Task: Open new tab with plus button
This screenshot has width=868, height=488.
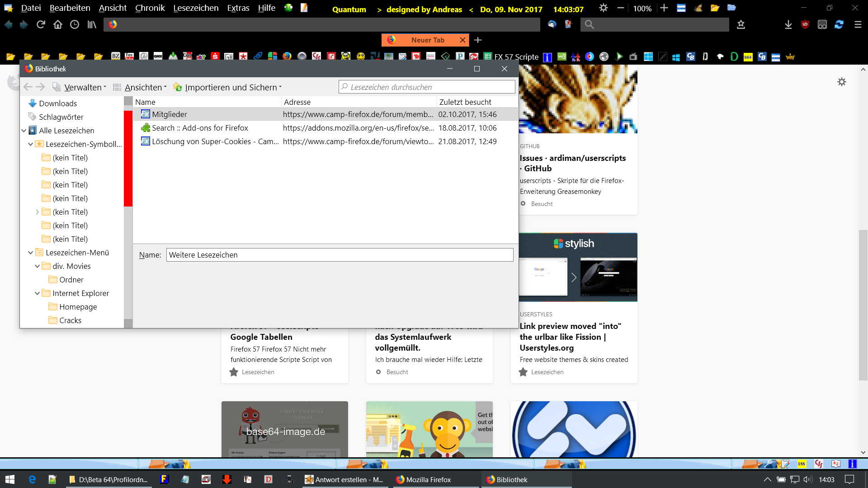Action: [478, 40]
